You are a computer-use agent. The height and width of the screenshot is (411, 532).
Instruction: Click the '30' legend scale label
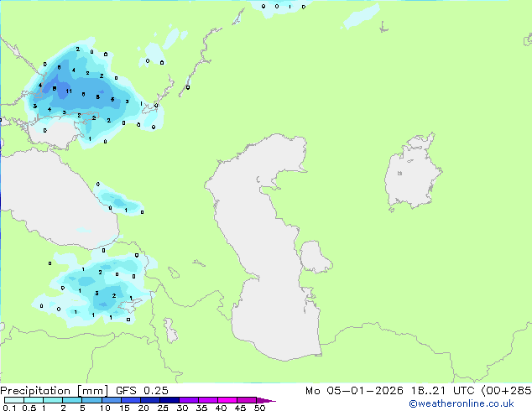coord(182,408)
